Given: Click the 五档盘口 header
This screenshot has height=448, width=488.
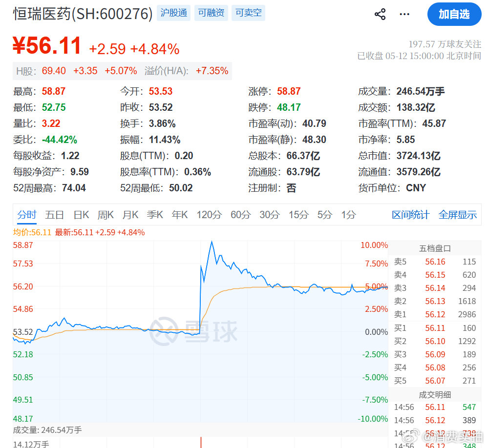Looking at the screenshot, I should click(435, 248).
